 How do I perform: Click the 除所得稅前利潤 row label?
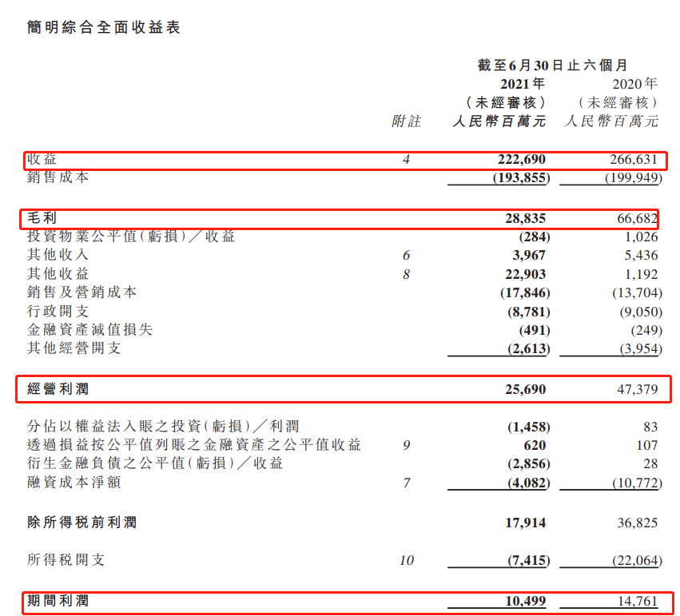pos(82,523)
